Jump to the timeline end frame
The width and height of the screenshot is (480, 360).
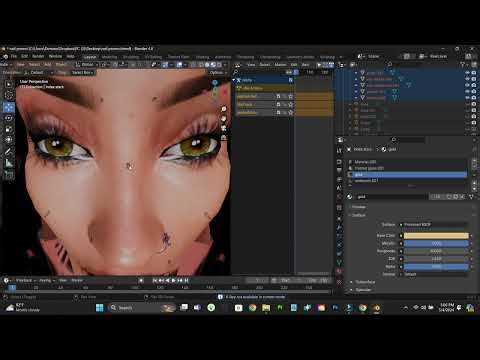pyautogui.click(x=186, y=280)
